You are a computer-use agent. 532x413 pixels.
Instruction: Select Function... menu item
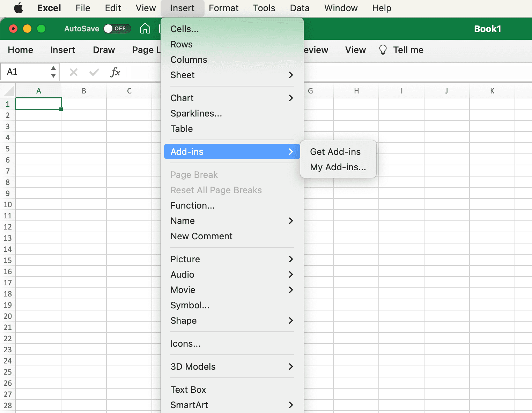click(232, 205)
